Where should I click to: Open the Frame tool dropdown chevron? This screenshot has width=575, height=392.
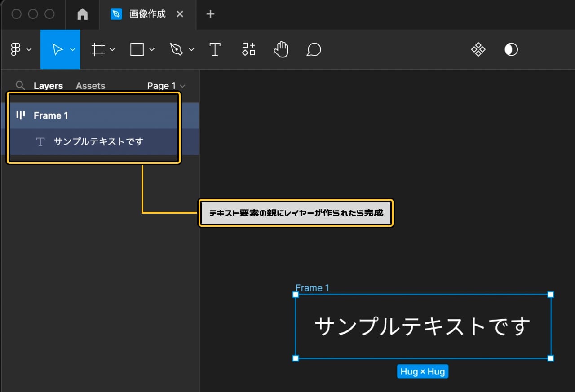[112, 49]
